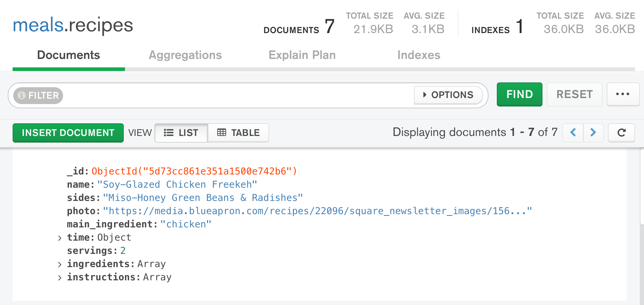The width and height of the screenshot is (644, 305).
Task: Reset the query filter
Action: click(x=574, y=94)
